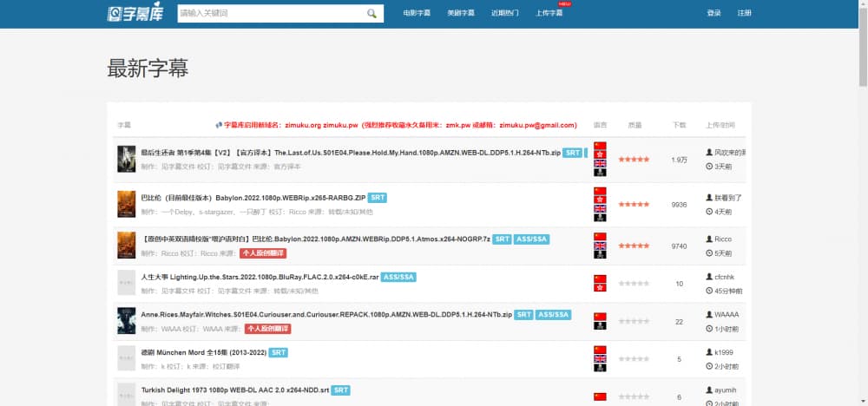
Task: Click the China flag in Turkish Delight row
Action: tap(600, 396)
